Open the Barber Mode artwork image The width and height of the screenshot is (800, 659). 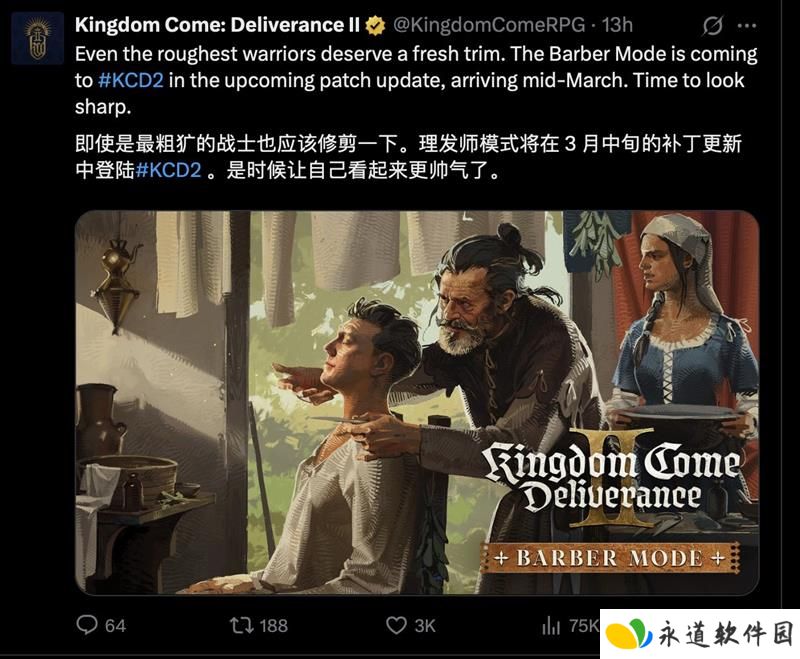pyautogui.click(x=417, y=402)
